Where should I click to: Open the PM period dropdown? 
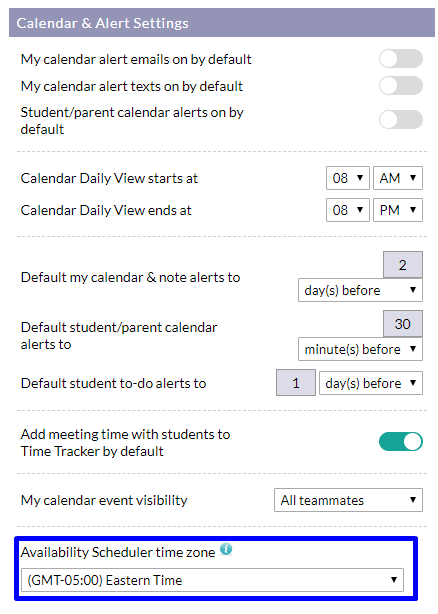point(398,210)
